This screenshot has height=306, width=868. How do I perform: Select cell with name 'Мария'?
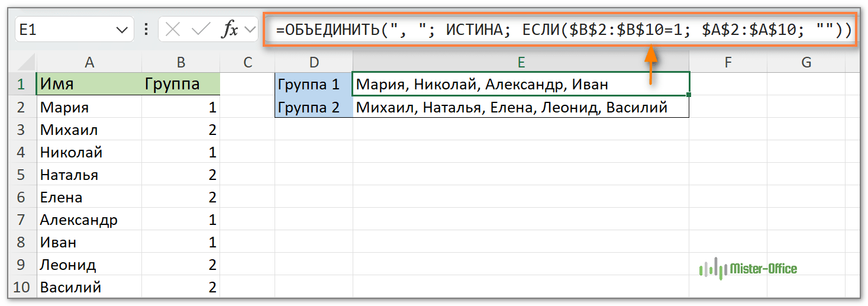(89, 107)
